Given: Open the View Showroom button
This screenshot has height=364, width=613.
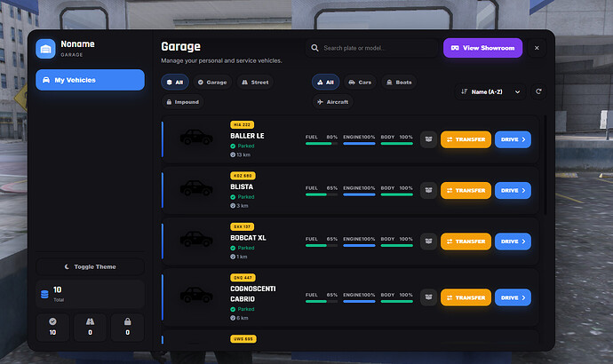Looking at the screenshot, I should 482,48.
